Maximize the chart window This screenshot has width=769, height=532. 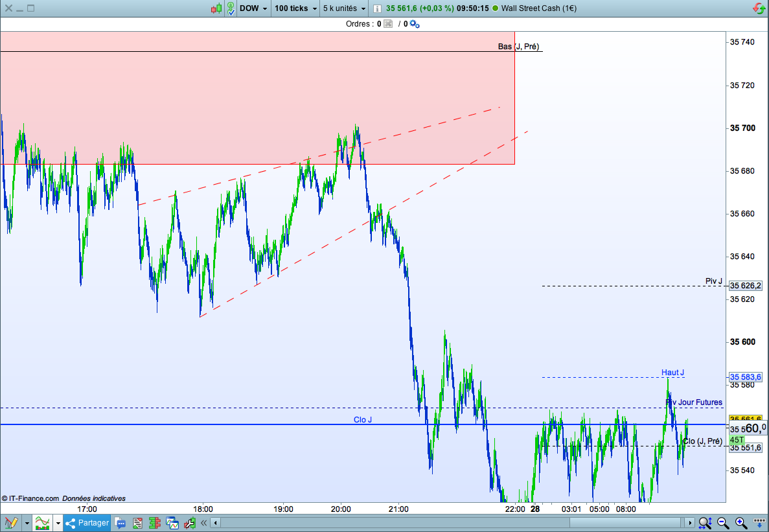click(x=31, y=8)
